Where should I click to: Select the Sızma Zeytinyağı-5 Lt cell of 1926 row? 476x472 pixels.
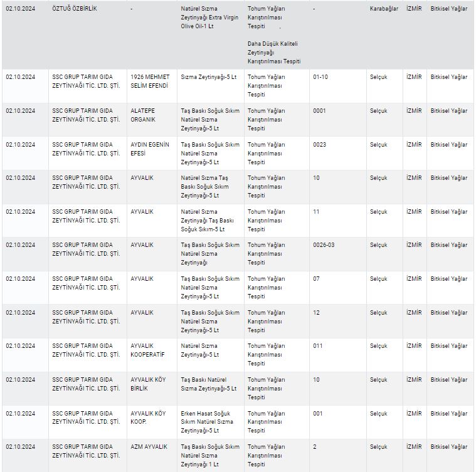pyautogui.click(x=208, y=77)
